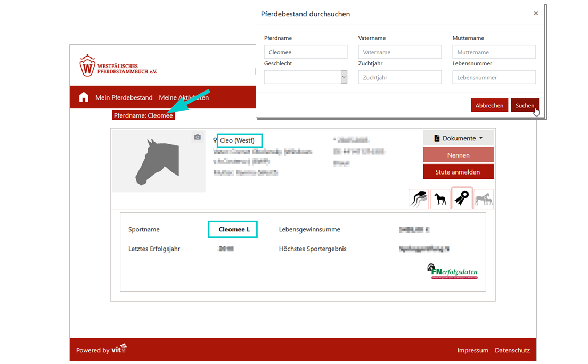Click the vit logo in the footer
588x364 pixels.
pos(119,349)
